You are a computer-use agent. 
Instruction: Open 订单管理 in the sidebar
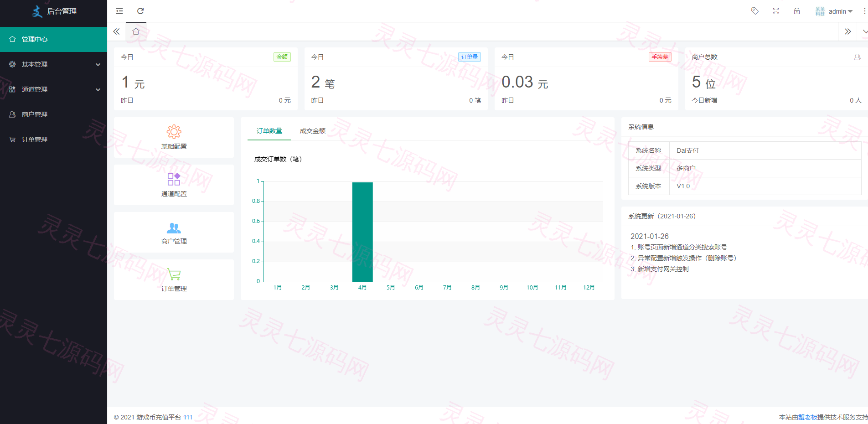coord(53,140)
